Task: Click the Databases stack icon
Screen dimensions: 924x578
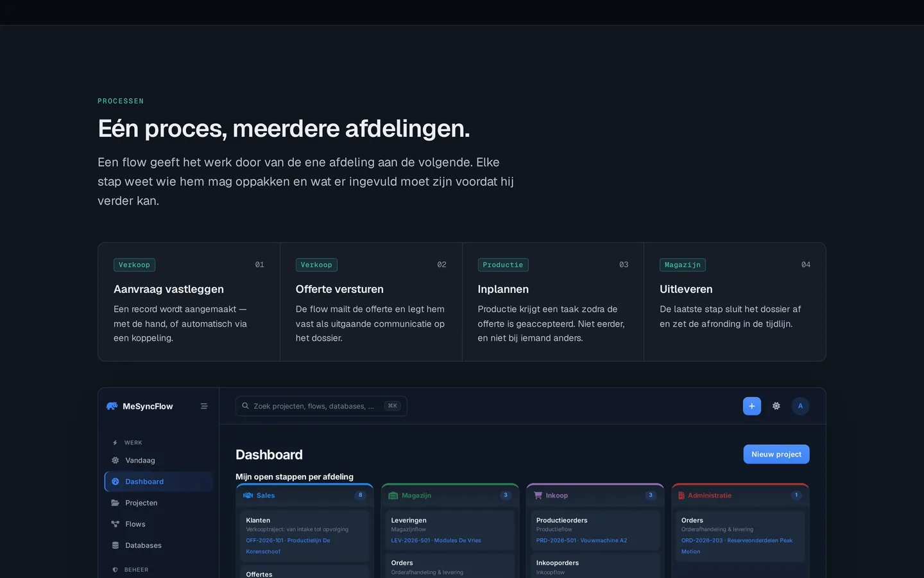Action: (x=116, y=545)
